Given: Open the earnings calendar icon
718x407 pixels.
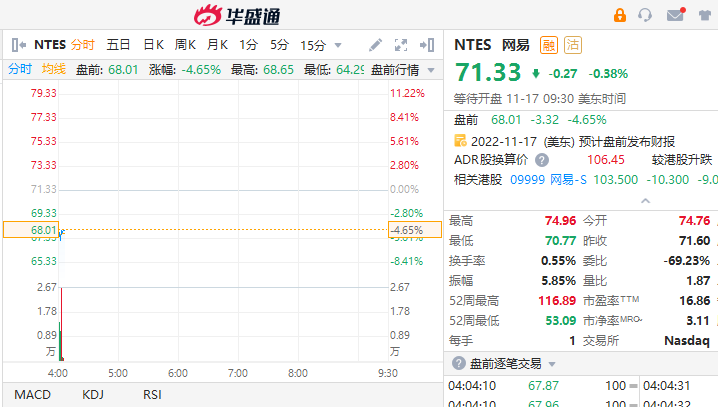Looking at the screenshot, I should click(460, 141).
